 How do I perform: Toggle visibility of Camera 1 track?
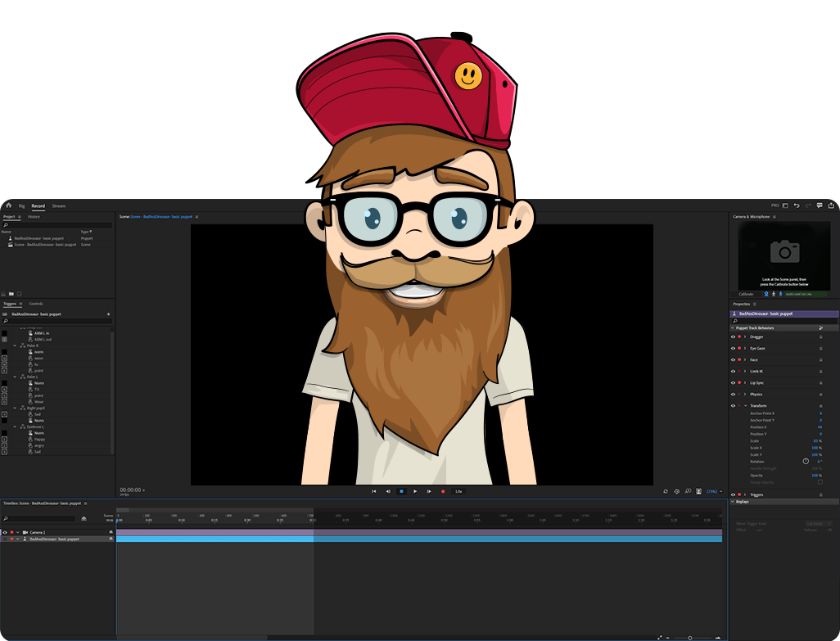(5, 532)
